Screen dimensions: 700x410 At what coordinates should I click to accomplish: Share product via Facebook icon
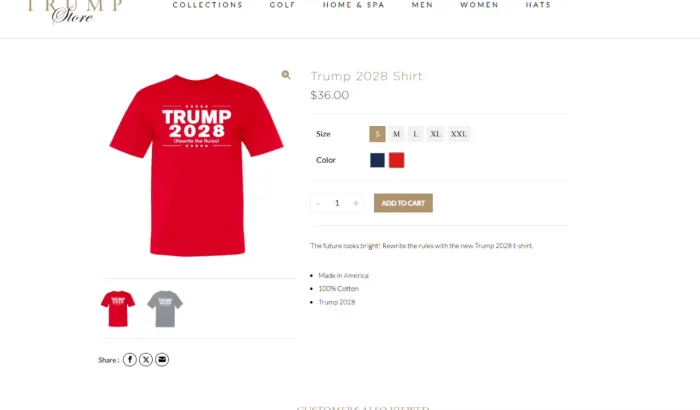pos(129,360)
